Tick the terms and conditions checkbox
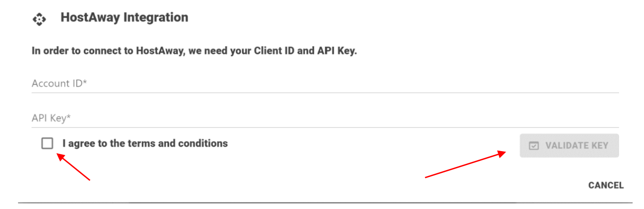The height and width of the screenshot is (209, 644). 47,144
